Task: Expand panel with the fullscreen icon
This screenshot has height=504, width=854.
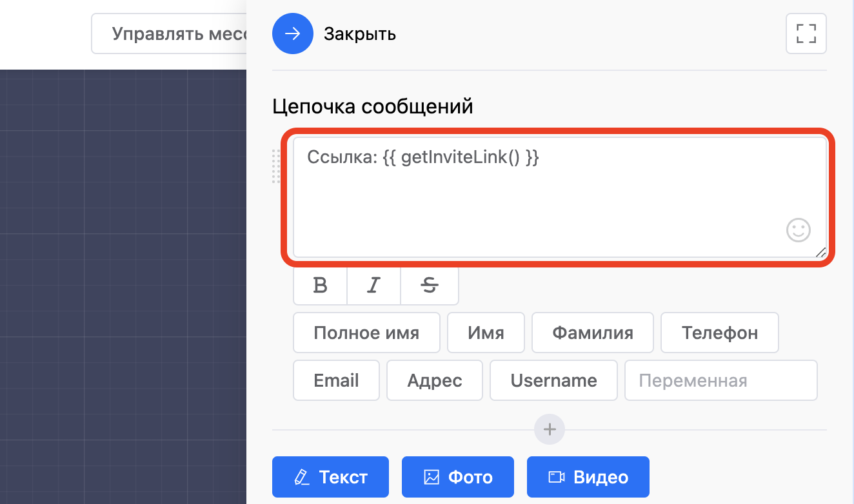Action: coord(806,34)
